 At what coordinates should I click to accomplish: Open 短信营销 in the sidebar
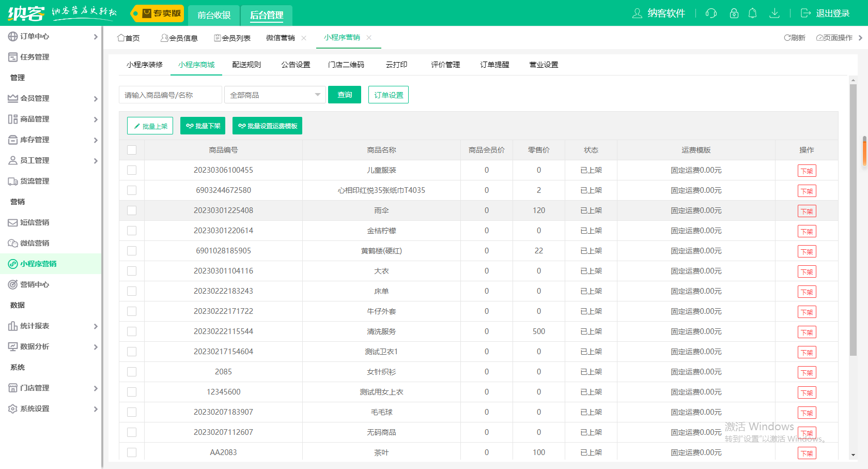[35, 222]
